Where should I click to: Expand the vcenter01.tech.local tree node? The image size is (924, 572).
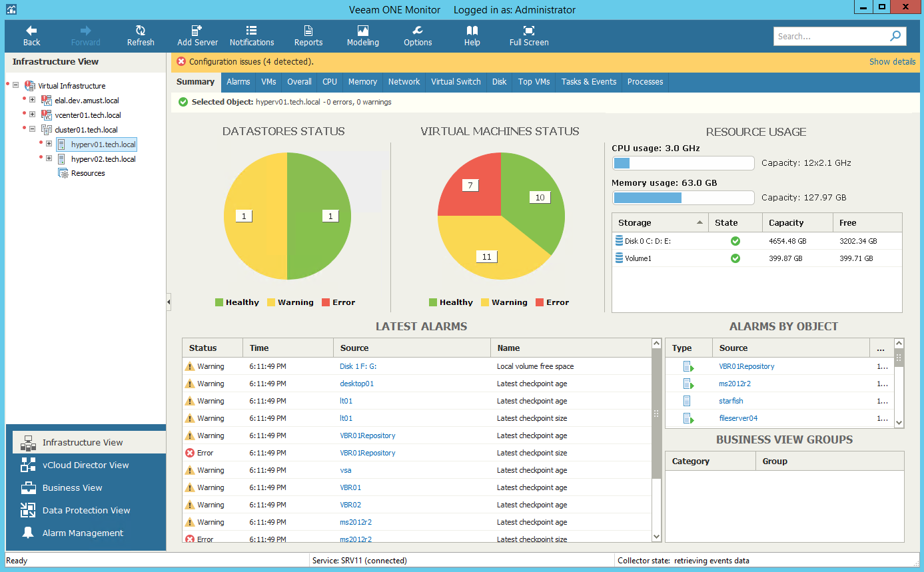[32, 115]
